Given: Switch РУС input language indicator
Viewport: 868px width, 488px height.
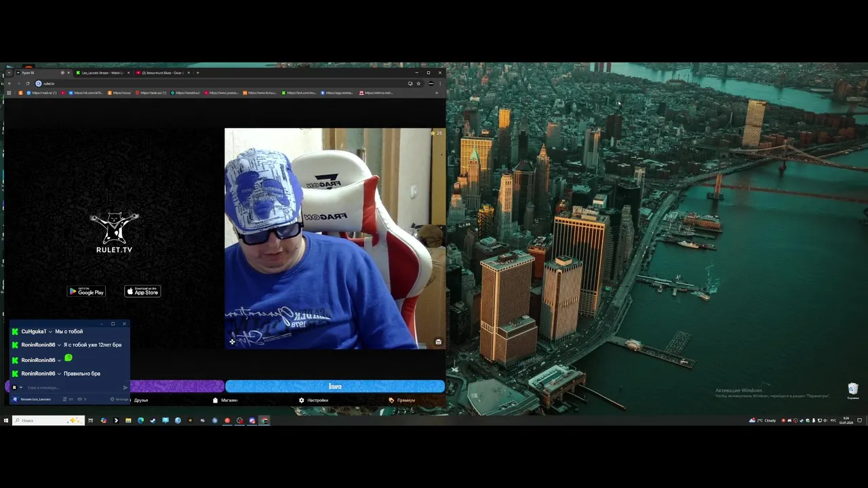Looking at the screenshot, I should [833, 420].
